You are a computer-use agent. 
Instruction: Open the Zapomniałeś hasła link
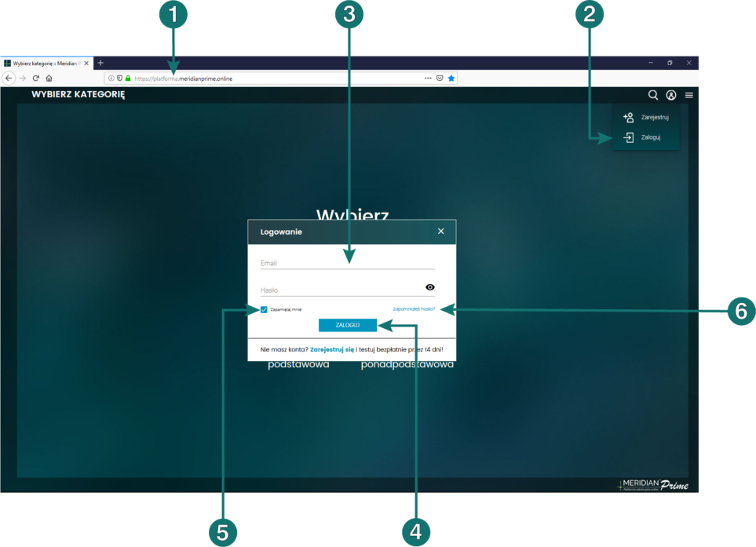414,309
